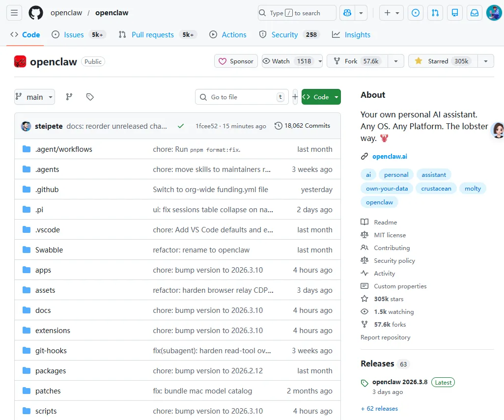504x420 pixels.
Task: Click the Sponsor heart button
Action: (236, 61)
